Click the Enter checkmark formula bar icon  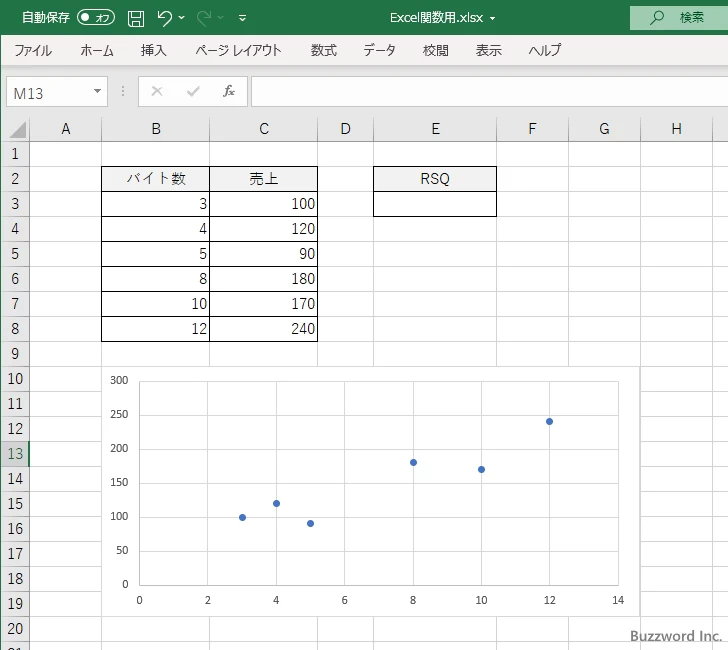(x=193, y=91)
